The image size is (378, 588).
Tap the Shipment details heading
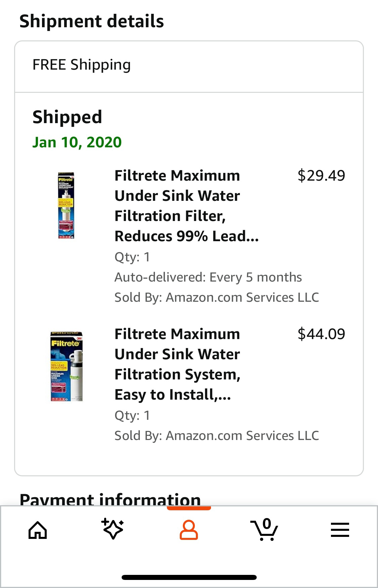tap(92, 22)
